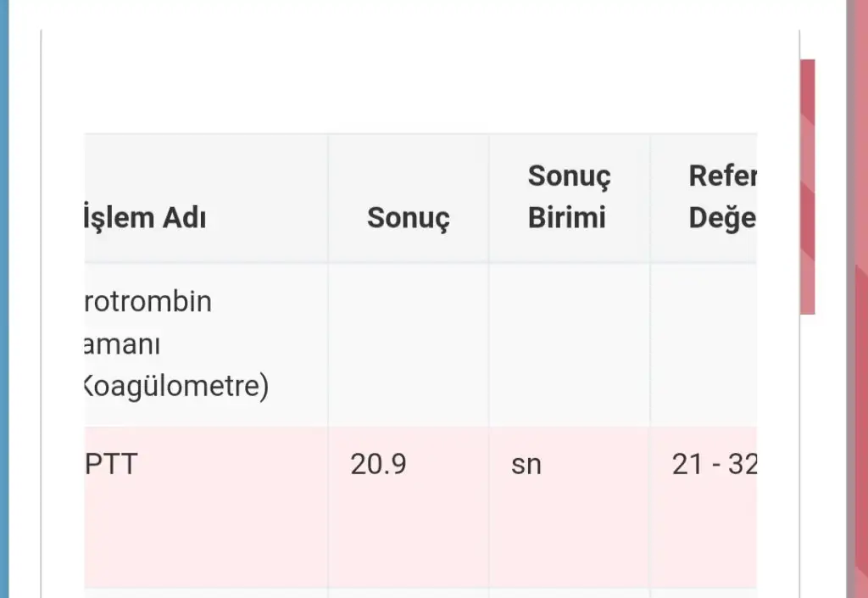Click the scrollbar track below the red thumb
868x598 pixels.
[x=808, y=450]
